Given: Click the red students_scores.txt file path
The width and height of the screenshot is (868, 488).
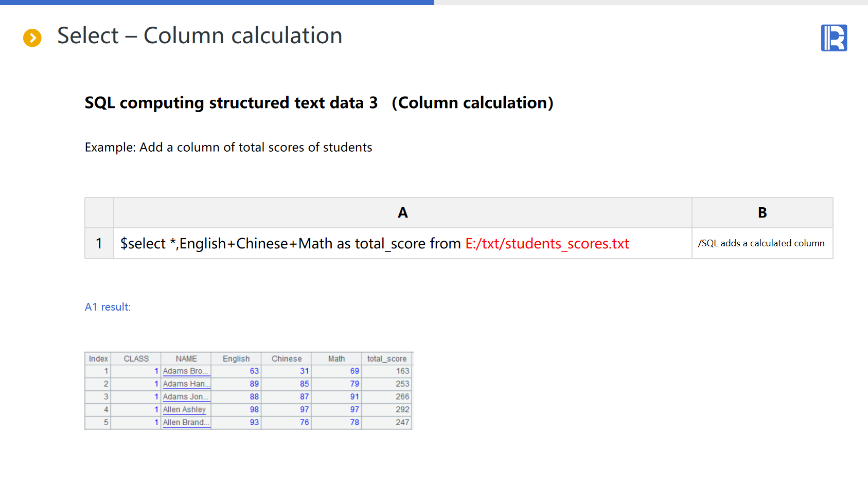Looking at the screenshot, I should coord(547,243).
